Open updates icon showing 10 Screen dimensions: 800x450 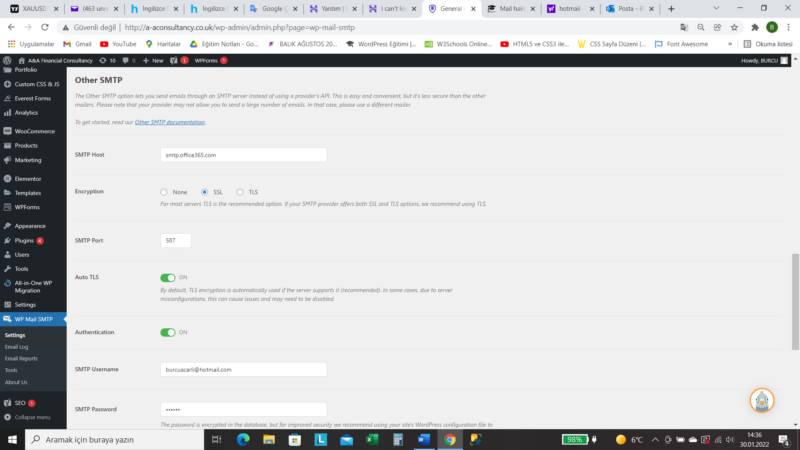pyautogui.click(x=107, y=60)
